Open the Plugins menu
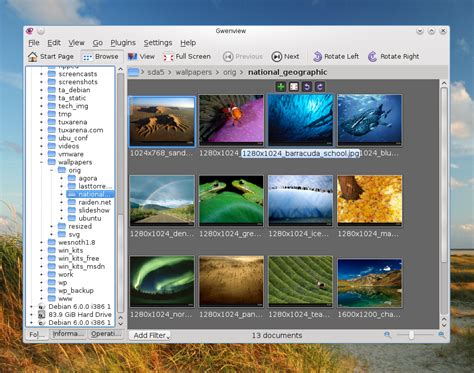The width and height of the screenshot is (474, 373). [123, 43]
